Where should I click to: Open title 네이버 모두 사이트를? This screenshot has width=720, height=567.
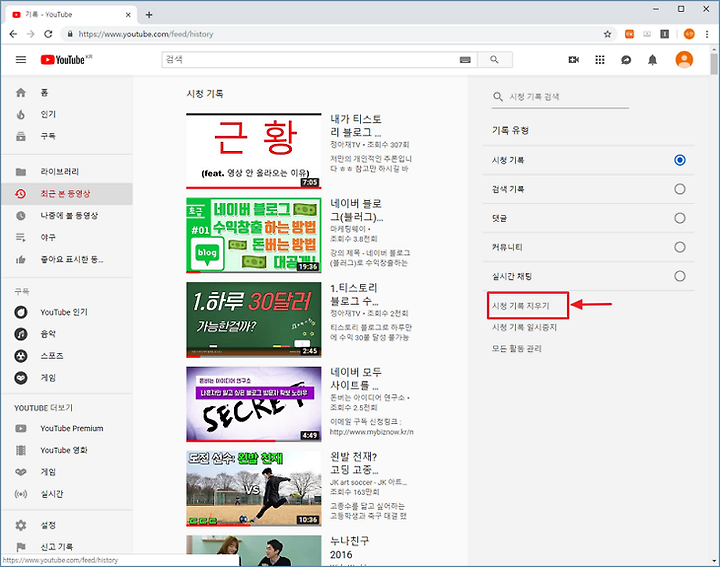tap(356, 378)
